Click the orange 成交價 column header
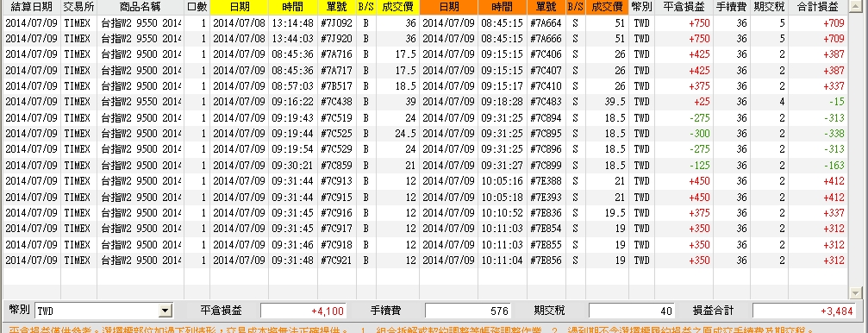The height and width of the screenshot is (333, 868). coord(607,7)
